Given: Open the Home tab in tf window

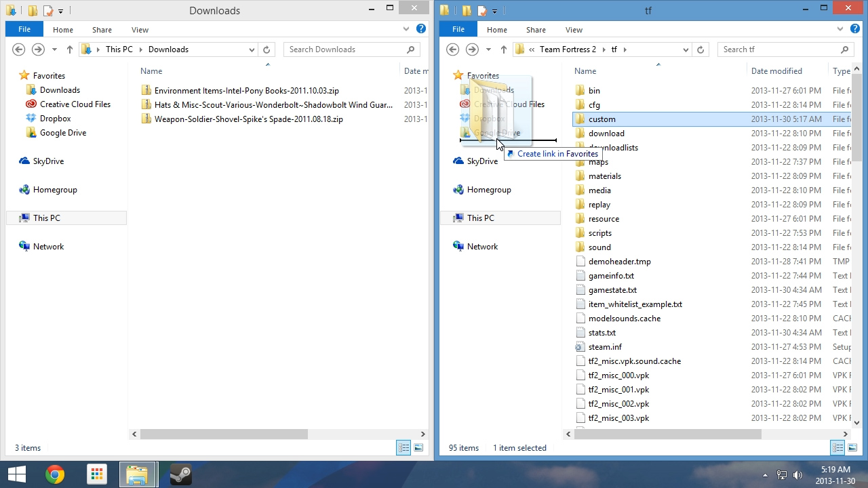Looking at the screenshot, I should [497, 29].
